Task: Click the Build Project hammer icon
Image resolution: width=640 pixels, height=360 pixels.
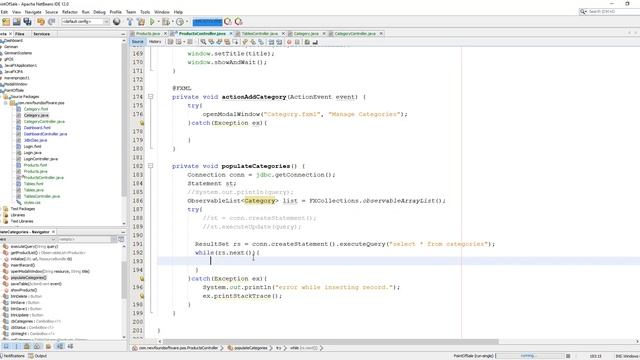Action: pos(130,22)
